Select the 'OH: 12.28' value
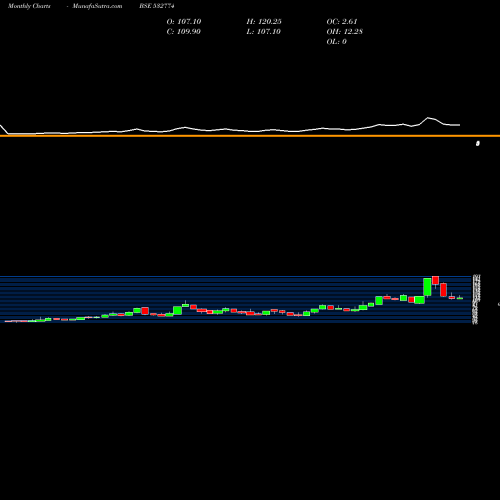 (345, 32)
